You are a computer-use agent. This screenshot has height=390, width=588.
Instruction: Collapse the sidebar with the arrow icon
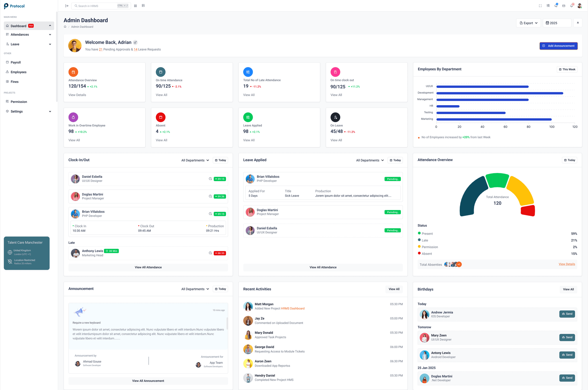point(67,6)
